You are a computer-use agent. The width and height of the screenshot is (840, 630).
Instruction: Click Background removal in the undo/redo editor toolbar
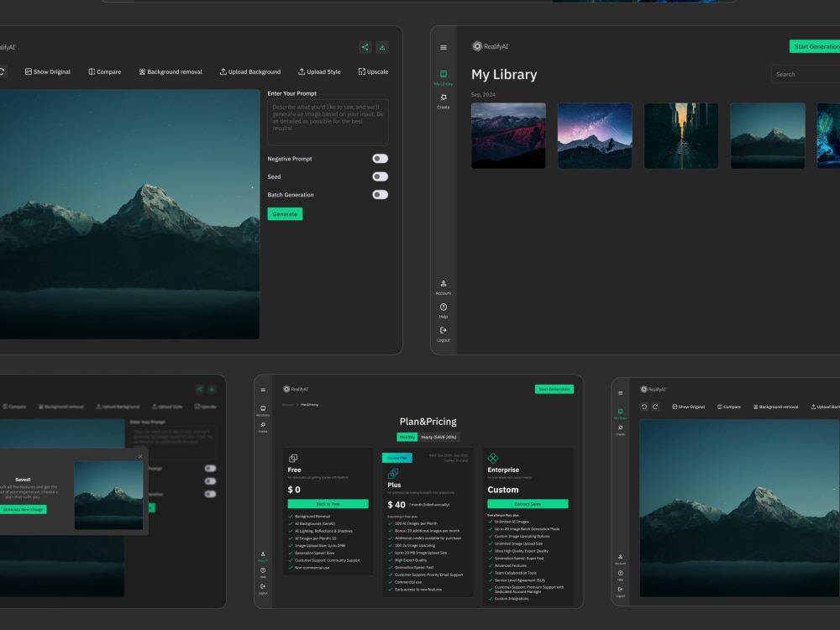tap(775, 407)
